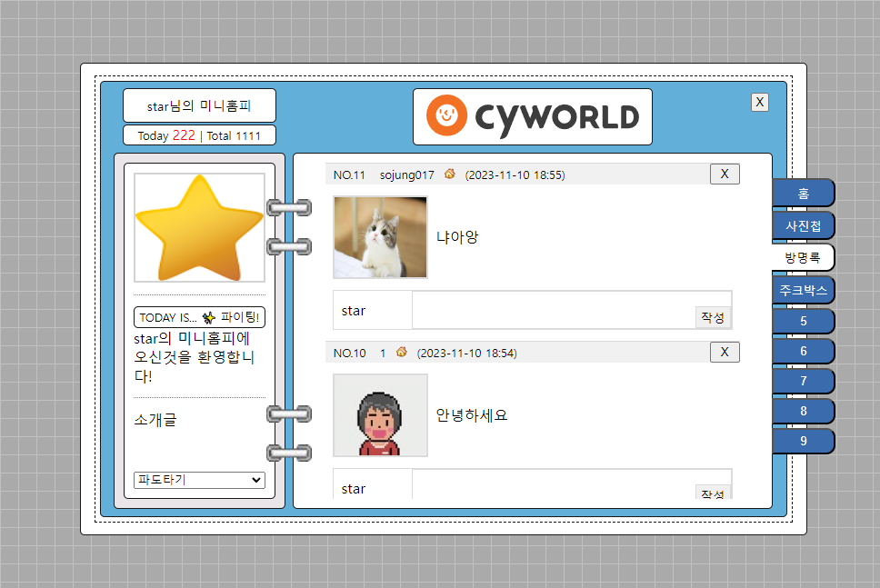The height and width of the screenshot is (588, 880).
Task: Click the sojung017 username
Action: [x=407, y=175]
